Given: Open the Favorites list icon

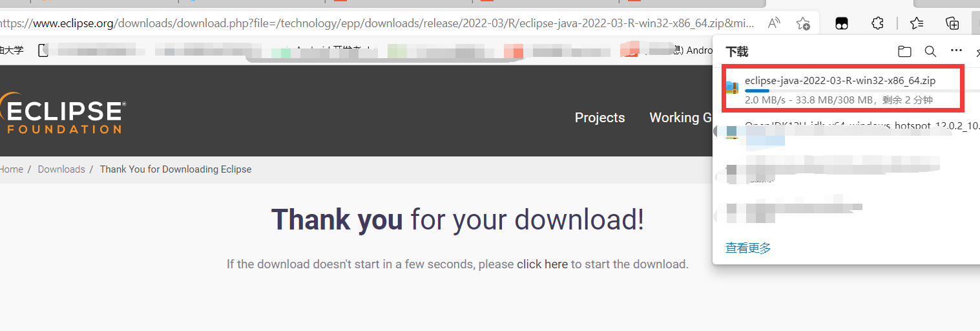Looking at the screenshot, I should coord(917,24).
